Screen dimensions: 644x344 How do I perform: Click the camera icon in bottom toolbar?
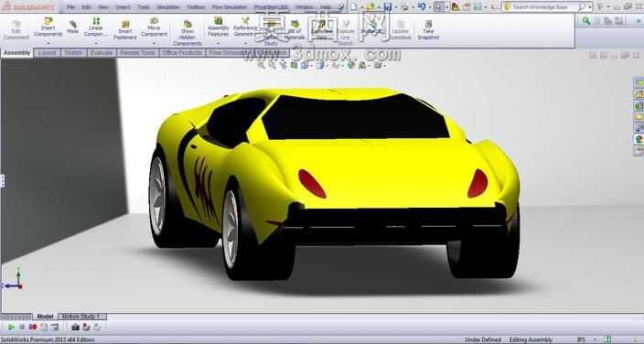click(x=75, y=328)
